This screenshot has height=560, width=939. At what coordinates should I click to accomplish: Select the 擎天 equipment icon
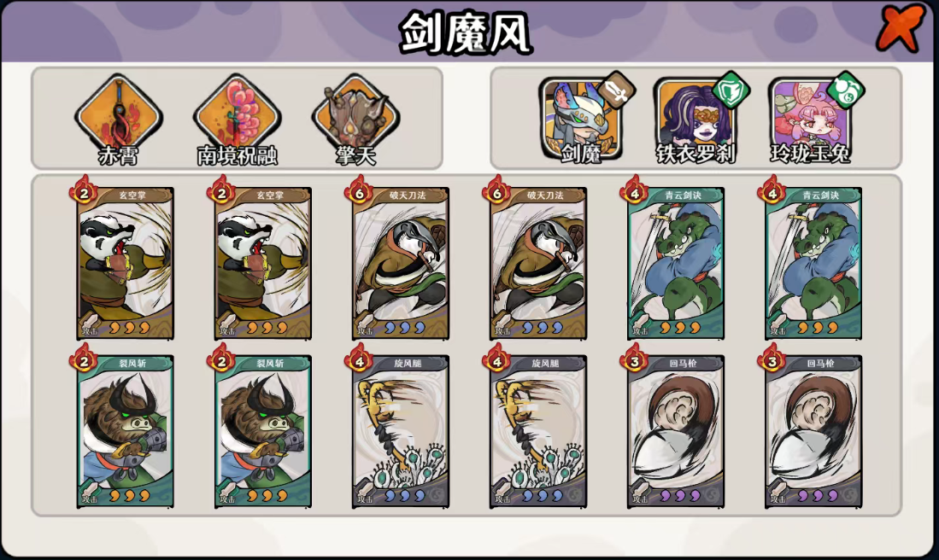[x=355, y=117]
